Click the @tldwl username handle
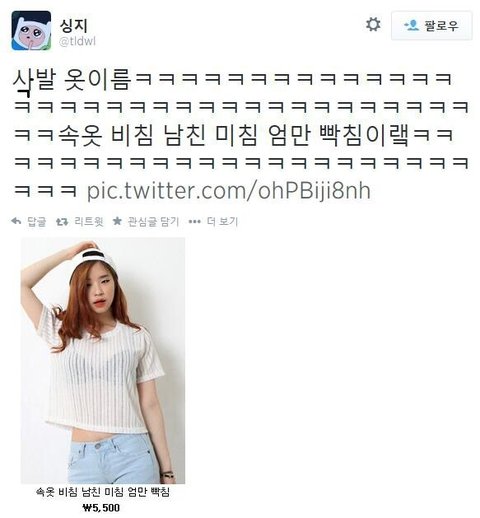Image resolution: width=480 pixels, height=518 pixels. point(77,42)
